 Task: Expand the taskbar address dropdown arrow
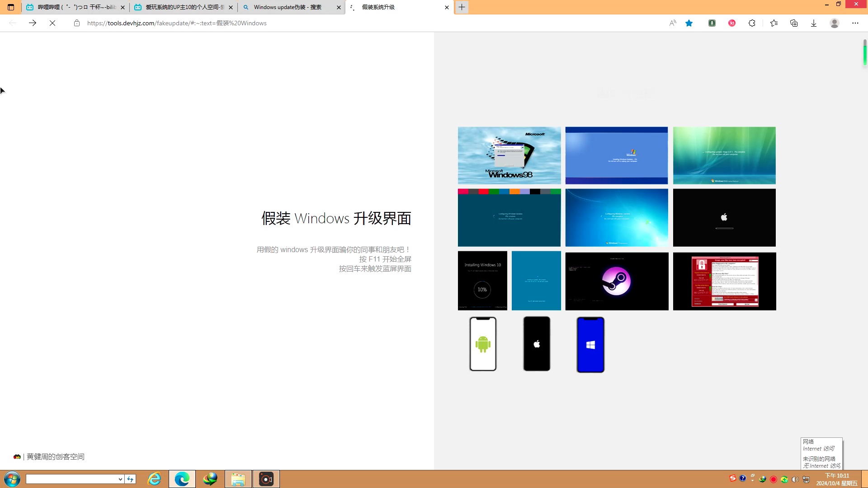120,479
